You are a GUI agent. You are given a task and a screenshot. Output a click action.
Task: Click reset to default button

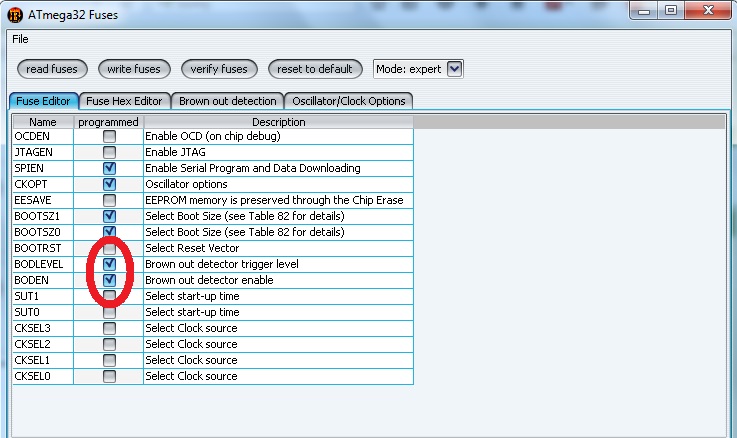[315, 69]
